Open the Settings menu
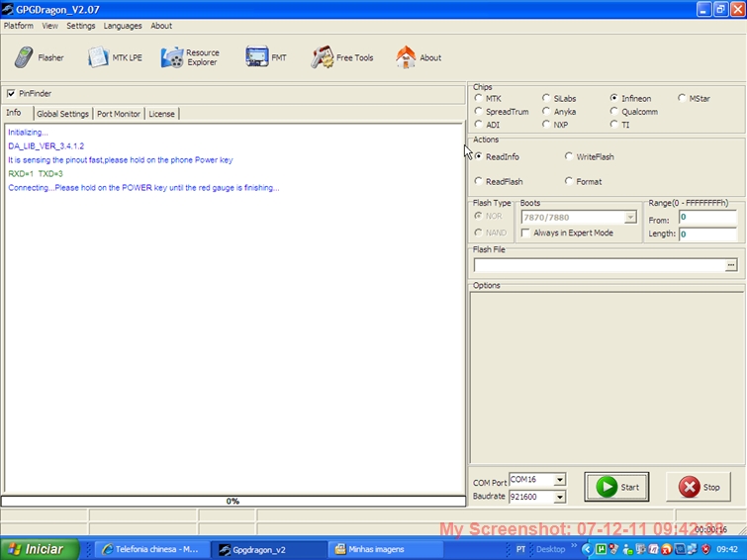Screen dimensions: 747x560 click(80, 26)
